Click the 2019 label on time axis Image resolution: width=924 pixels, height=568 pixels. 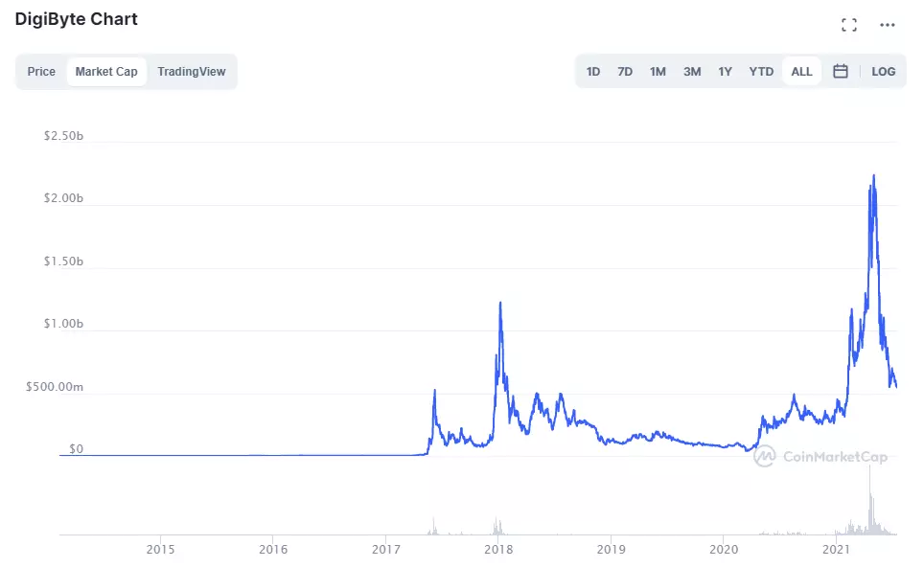611,549
